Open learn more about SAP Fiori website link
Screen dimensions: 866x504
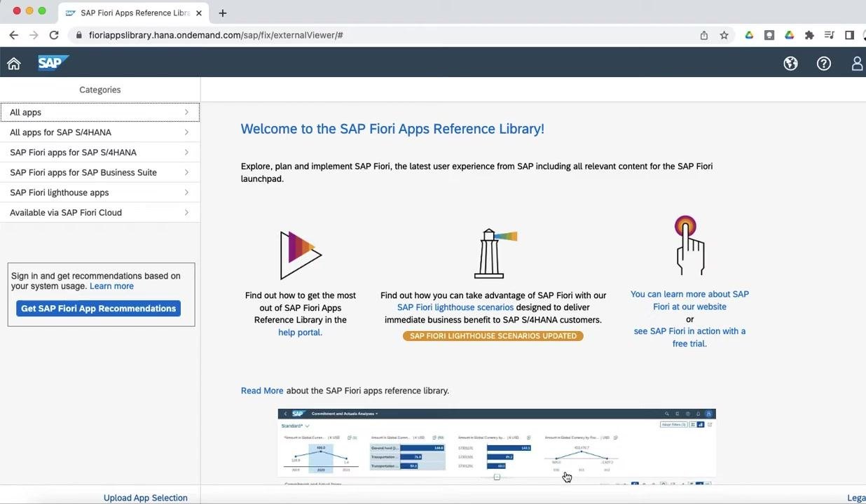pos(689,300)
